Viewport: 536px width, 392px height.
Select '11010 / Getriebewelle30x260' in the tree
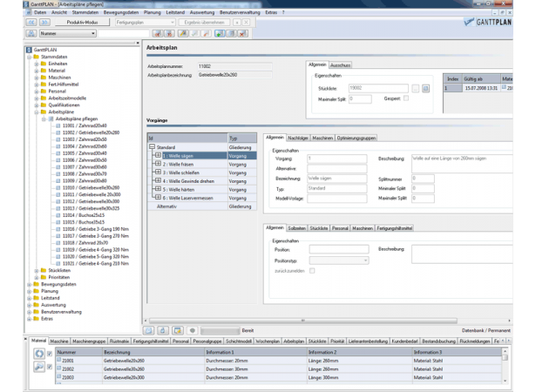click(91, 187)
